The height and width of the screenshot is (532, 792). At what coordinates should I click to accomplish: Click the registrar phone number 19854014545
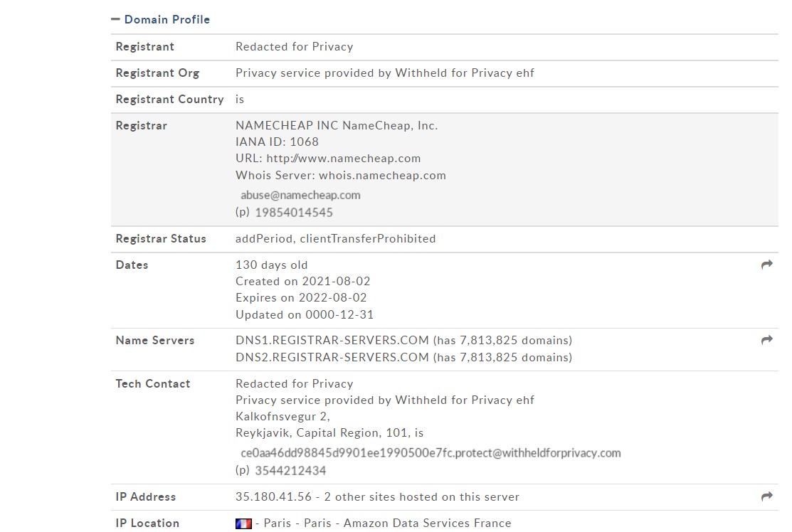tap(293, 213)
